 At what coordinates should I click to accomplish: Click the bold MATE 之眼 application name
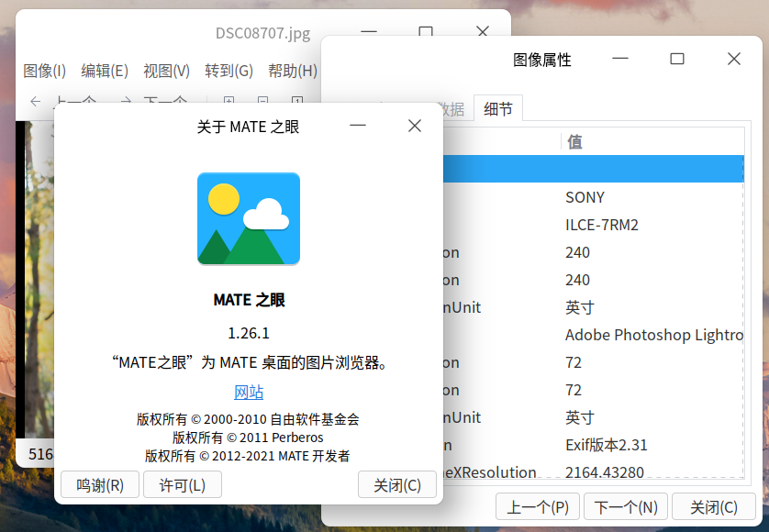(249, 300)
